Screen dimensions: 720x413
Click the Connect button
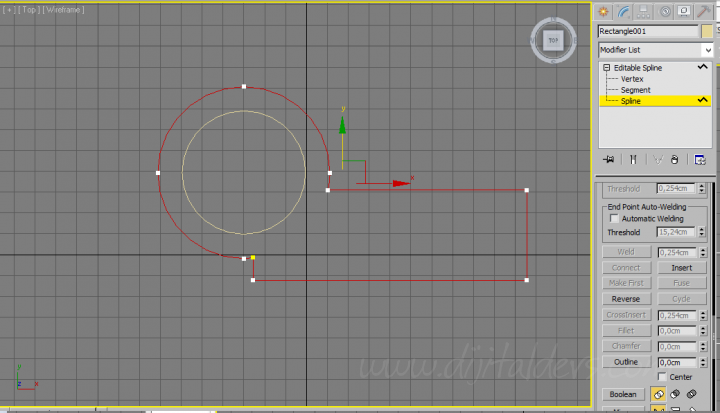click(x=626, y=267)
